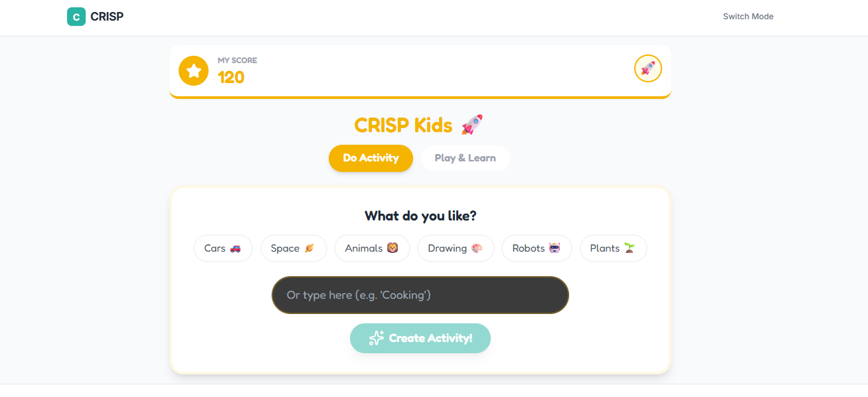Switch to the Play & Learn tab
Image resolution: width=868 pixels, height=397 pixels.
(466, 158)
